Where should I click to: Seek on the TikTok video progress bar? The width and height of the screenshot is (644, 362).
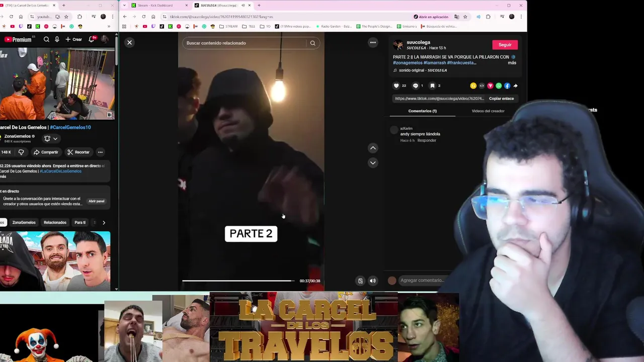pos(239,281)
